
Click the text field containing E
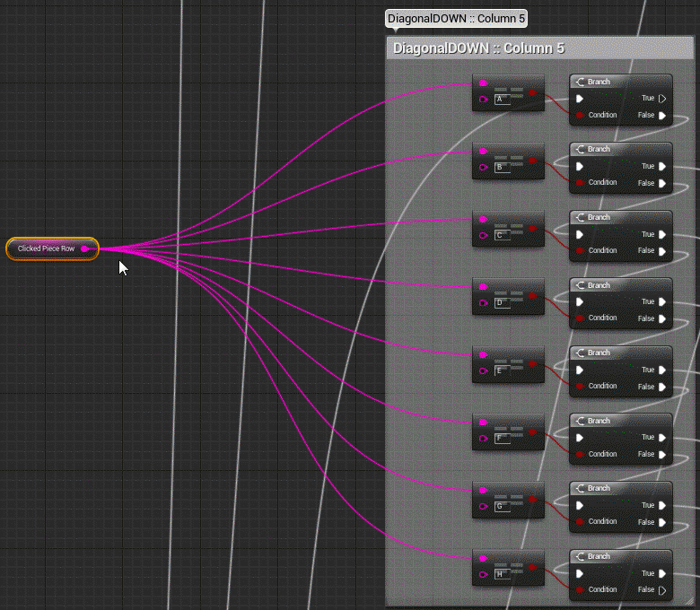(x=503, y=371)
